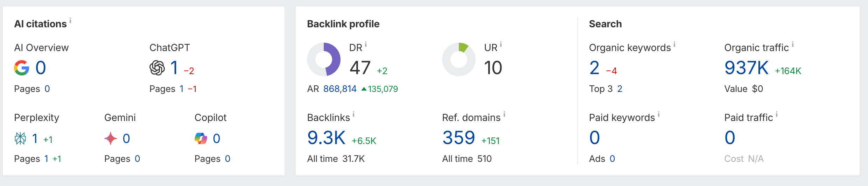868x186 pixels.
Task: Open the 9.3K backlinks report
Action: 326,138
